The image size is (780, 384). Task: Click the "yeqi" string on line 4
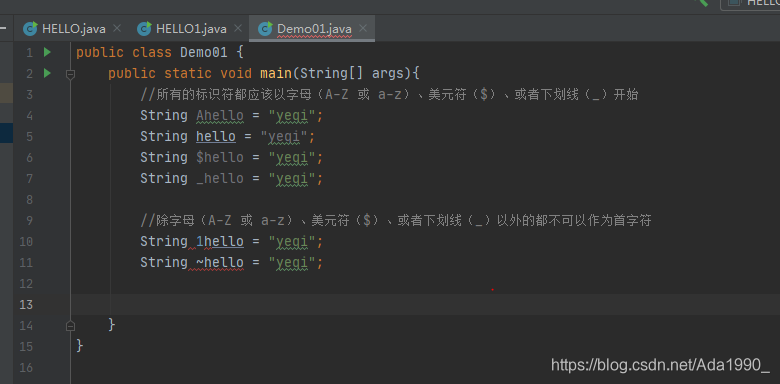pyautogui.click(x=292, y=115)
